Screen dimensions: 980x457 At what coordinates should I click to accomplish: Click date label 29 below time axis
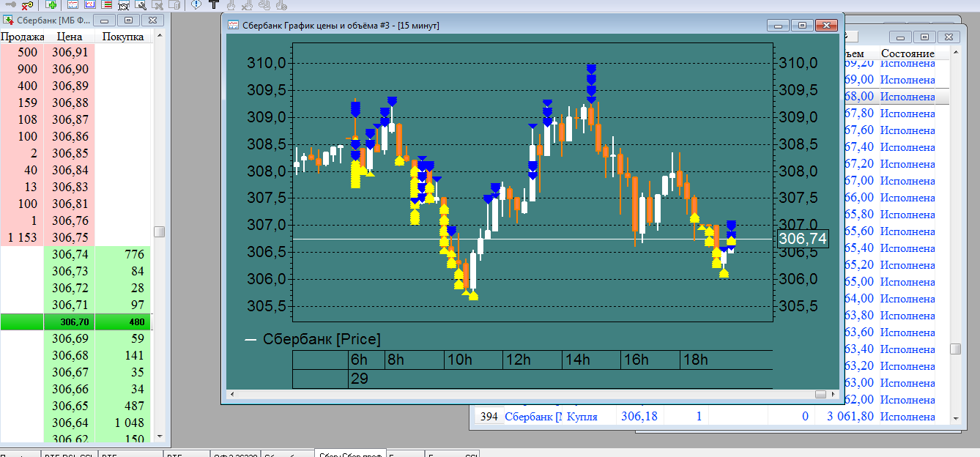pos(360,379)
